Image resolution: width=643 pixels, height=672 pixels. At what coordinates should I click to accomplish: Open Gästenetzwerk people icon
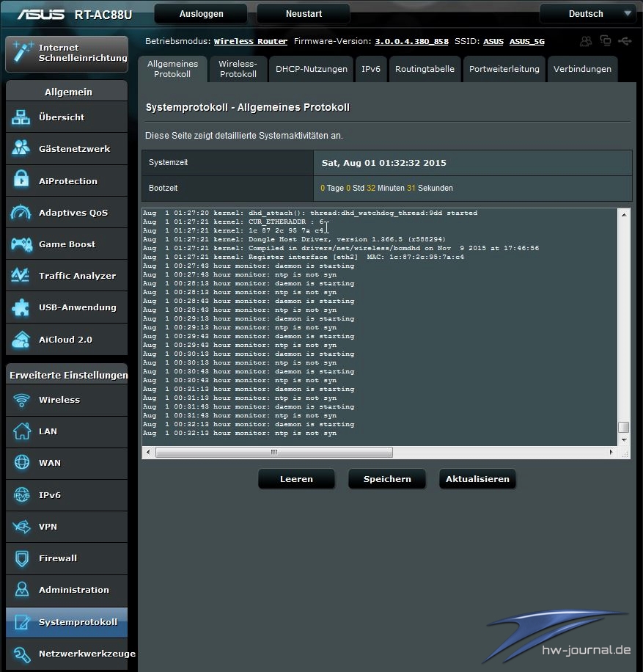(21, 148)
